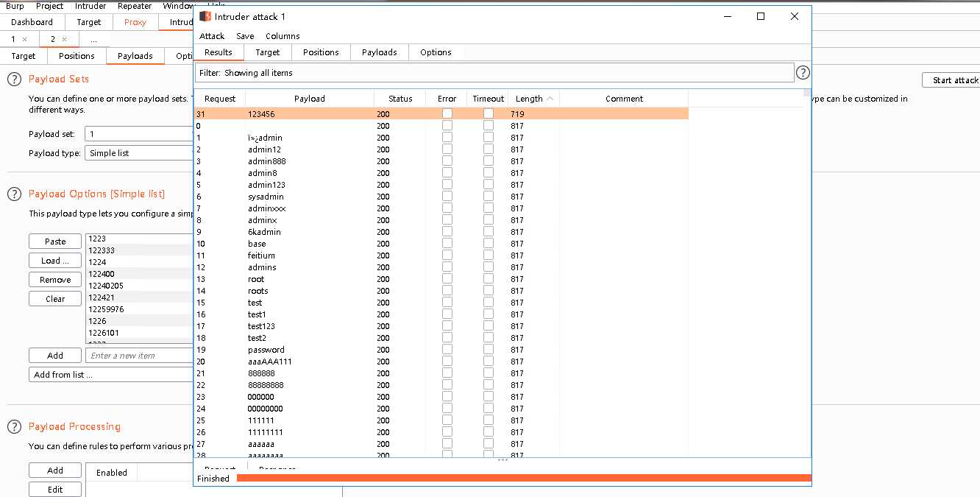Screen dimensions: 980x497
Task: Click the Clear button
Action: 55,299
